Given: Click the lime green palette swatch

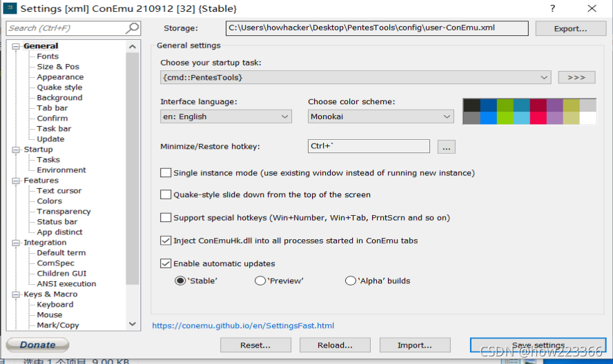Looking at the screenshot, I should [505, 118].
